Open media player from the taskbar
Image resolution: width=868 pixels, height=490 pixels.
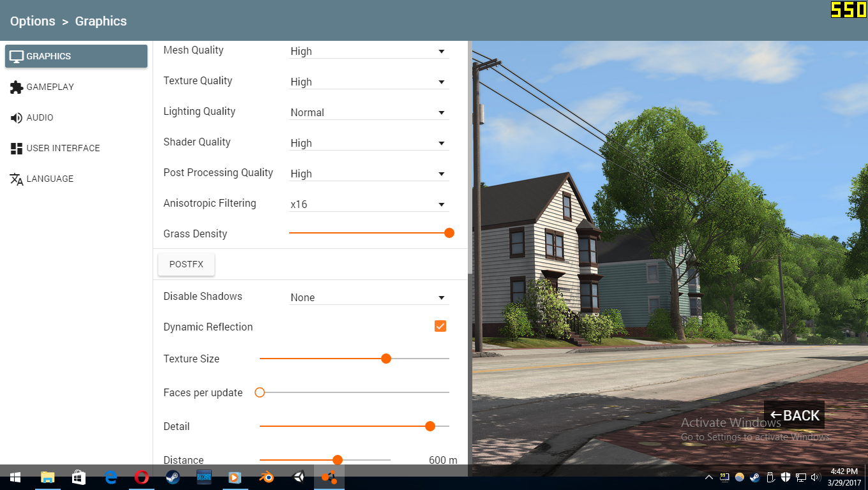tap(235, 477)
